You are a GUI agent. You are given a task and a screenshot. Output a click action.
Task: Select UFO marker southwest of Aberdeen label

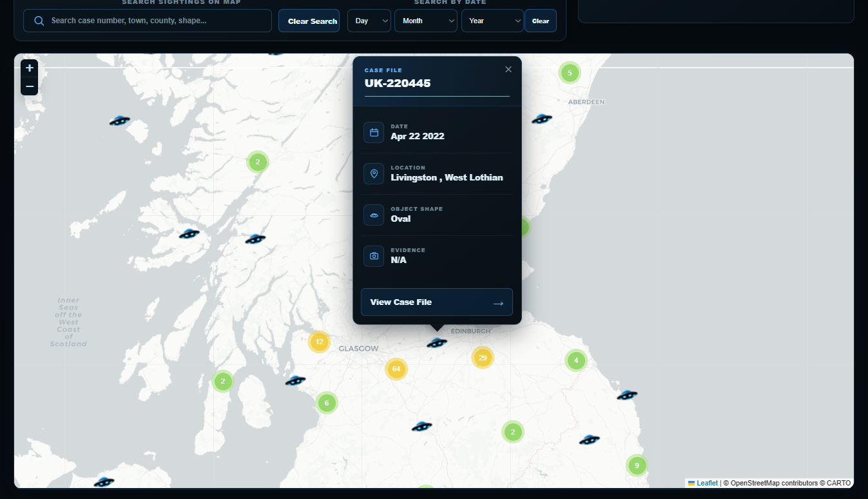(542, 119)
